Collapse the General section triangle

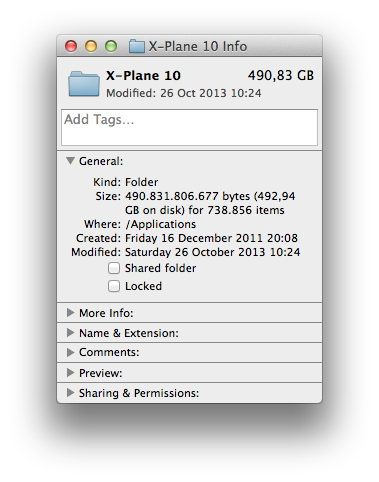[x=70, y=161]
